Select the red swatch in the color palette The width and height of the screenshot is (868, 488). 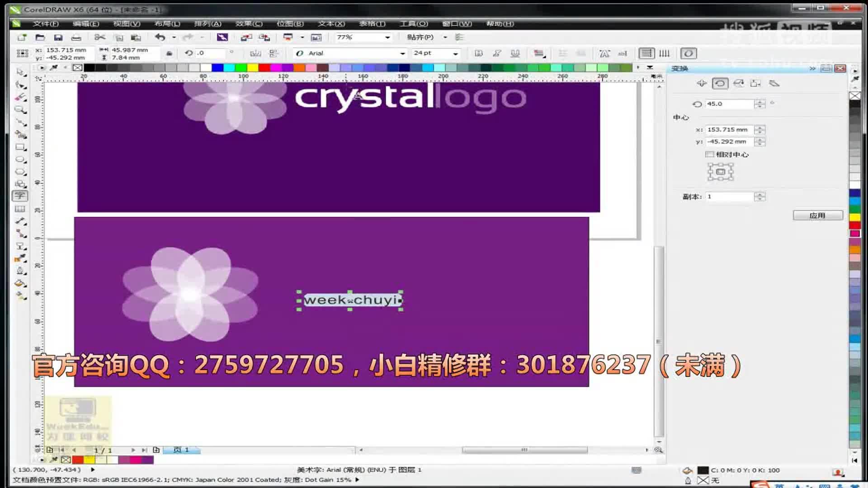(x=854, y=225)
